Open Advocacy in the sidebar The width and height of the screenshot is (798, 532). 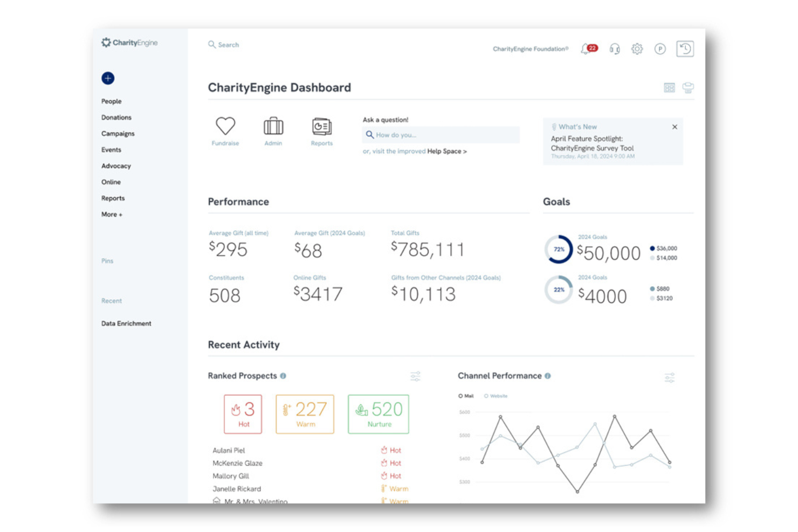(x=116, y=166)
